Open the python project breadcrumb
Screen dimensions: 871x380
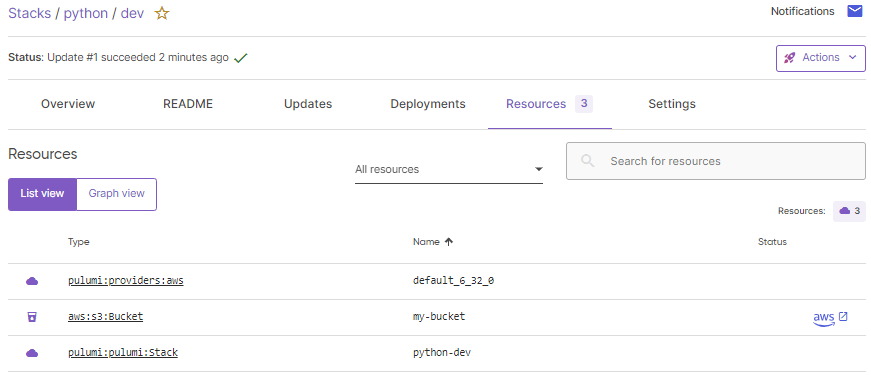(x=86, y=14)
